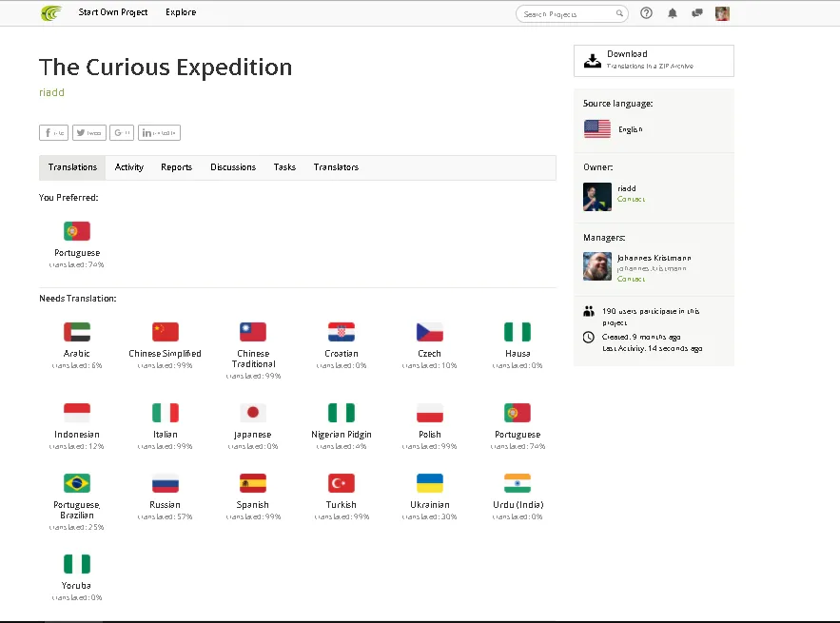Focus the Search Projects field
Image resolution: width=840 pixels, height=623 pixels.
click(572, 14)
